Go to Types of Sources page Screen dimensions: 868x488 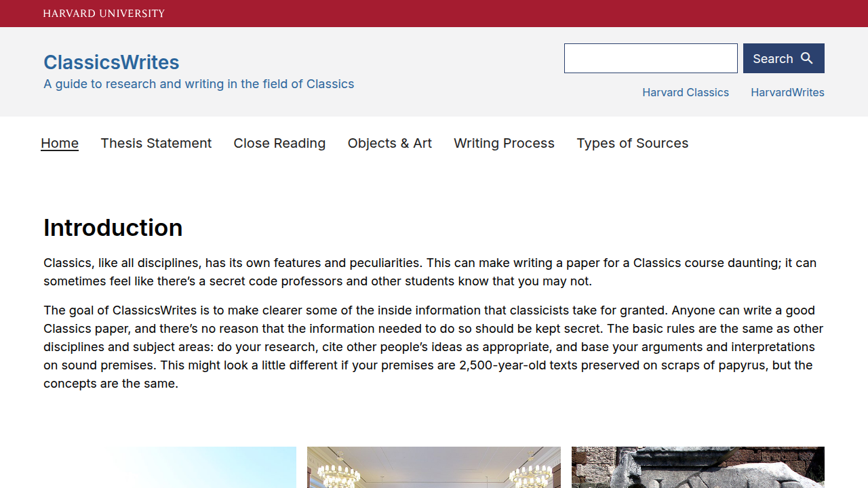point(633,143)
